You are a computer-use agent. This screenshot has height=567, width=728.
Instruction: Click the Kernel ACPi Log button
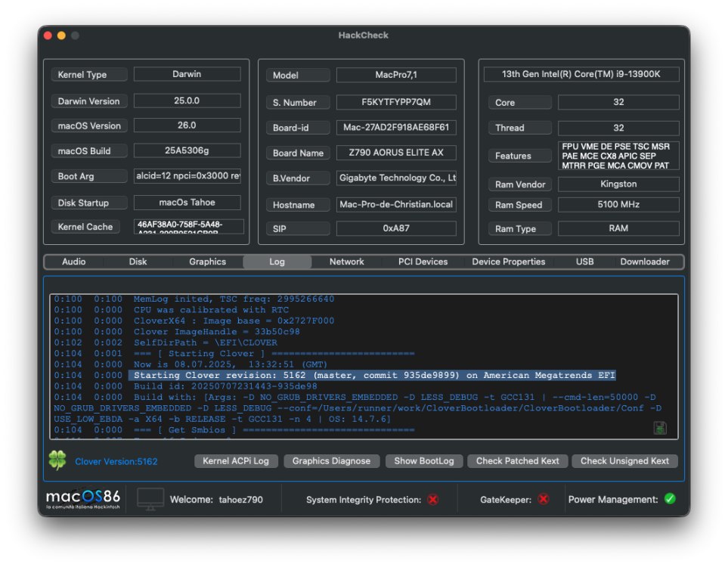coord(236,461)
